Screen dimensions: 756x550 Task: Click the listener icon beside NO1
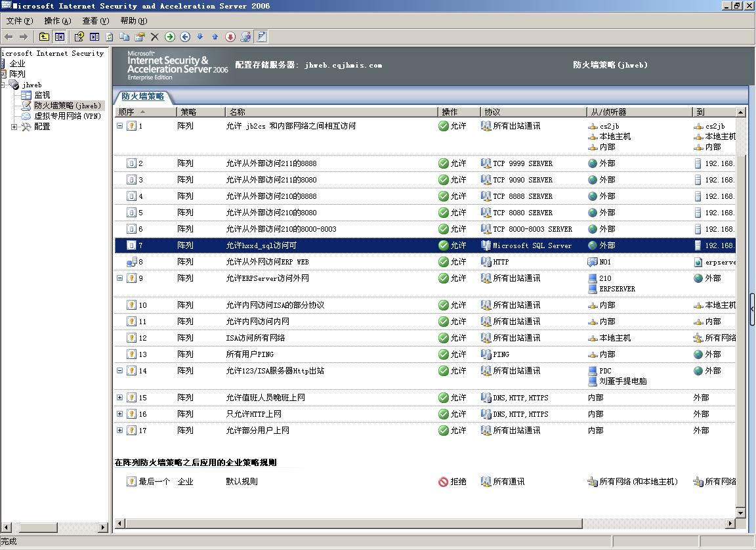pyautogui.click(x=593, y=262)
